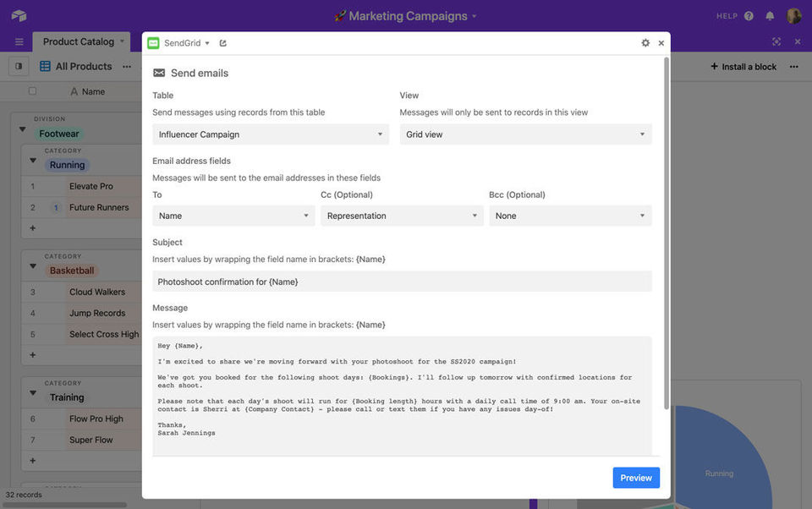This screenshot has height=509, width=812.
Task: Open Product Catalog tab dropdown arrow
Action: (122, 41)
